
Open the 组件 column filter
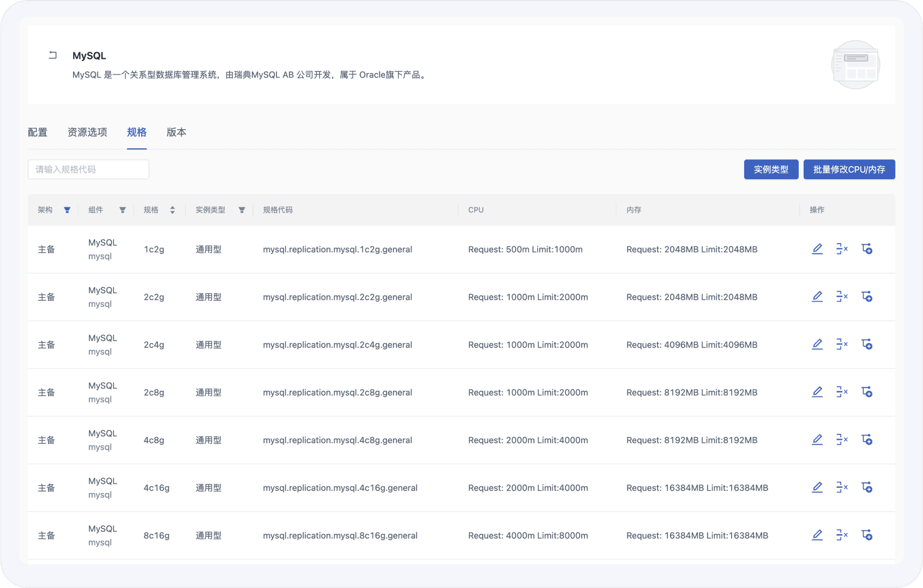123,210
